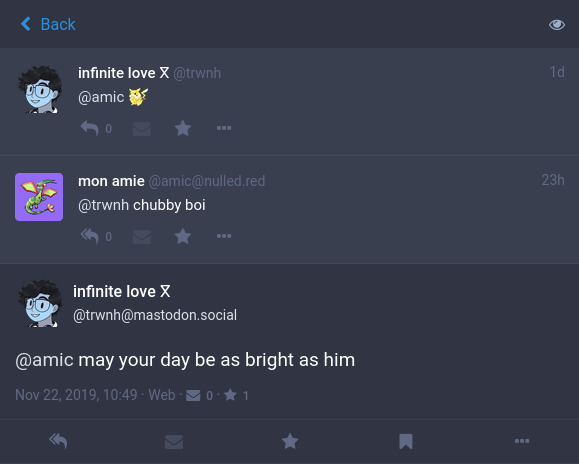Boost icon on chubby boi post
Viewport: 579px width, 464px height.
(141, 237)
